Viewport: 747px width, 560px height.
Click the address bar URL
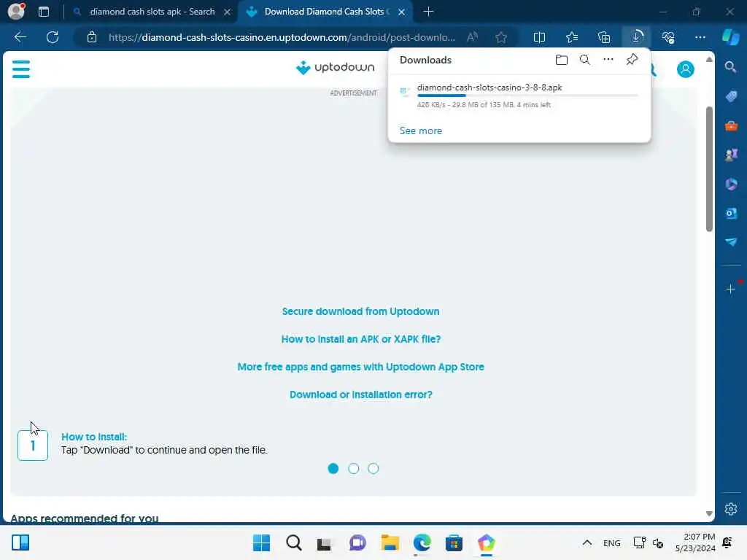coord(282,37)
